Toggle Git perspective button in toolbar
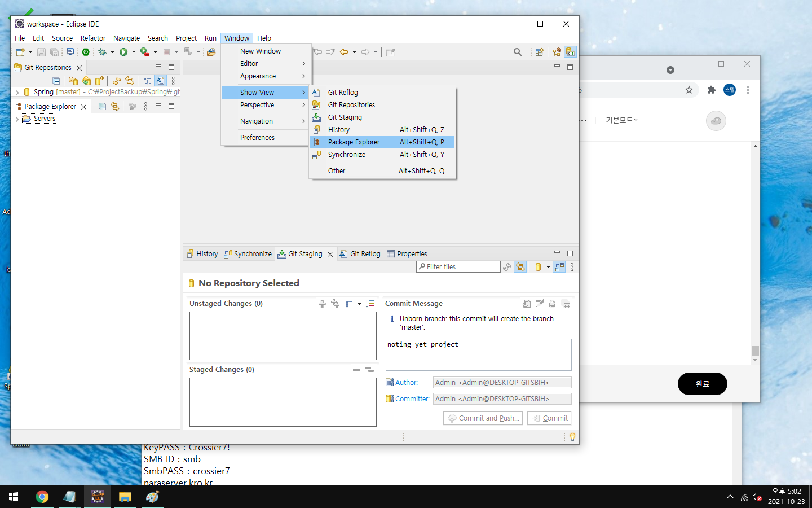This screenshot has height=508, width=812. 571,52
